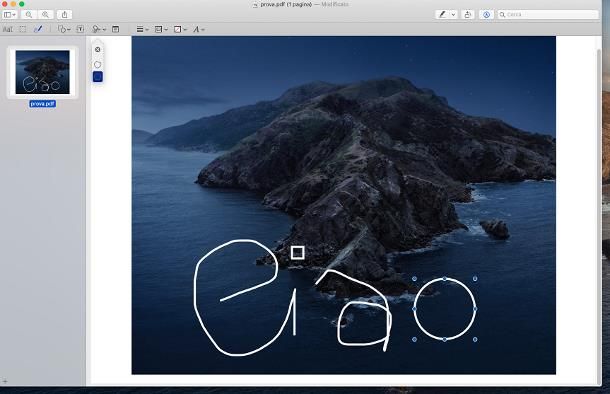Focus the Cerca search field
610x394 pixels.
coord(548,14)
